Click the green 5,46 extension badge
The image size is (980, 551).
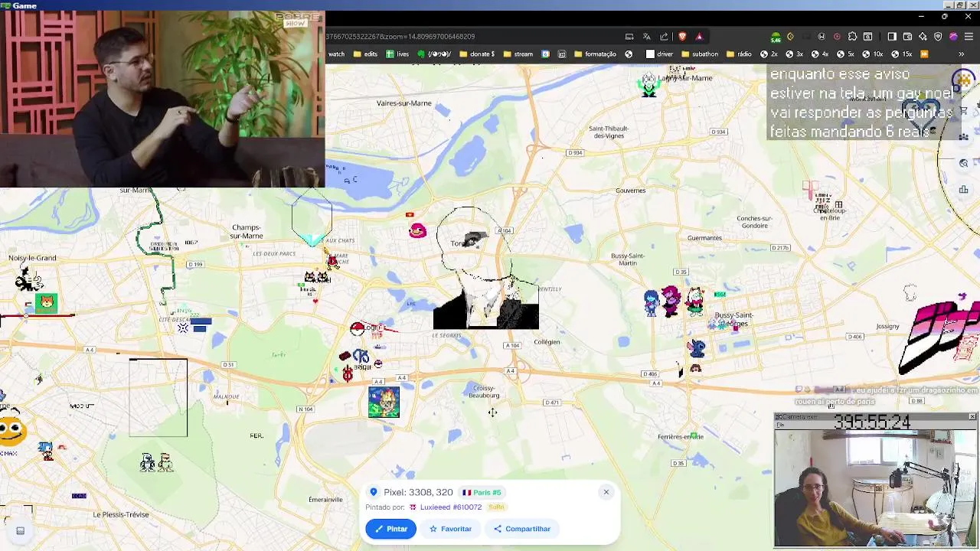coord(776,37)
